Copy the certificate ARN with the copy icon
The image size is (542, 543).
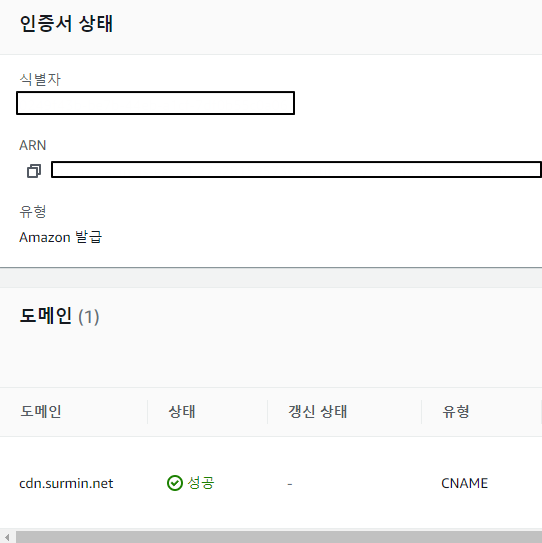pos(34,170)
